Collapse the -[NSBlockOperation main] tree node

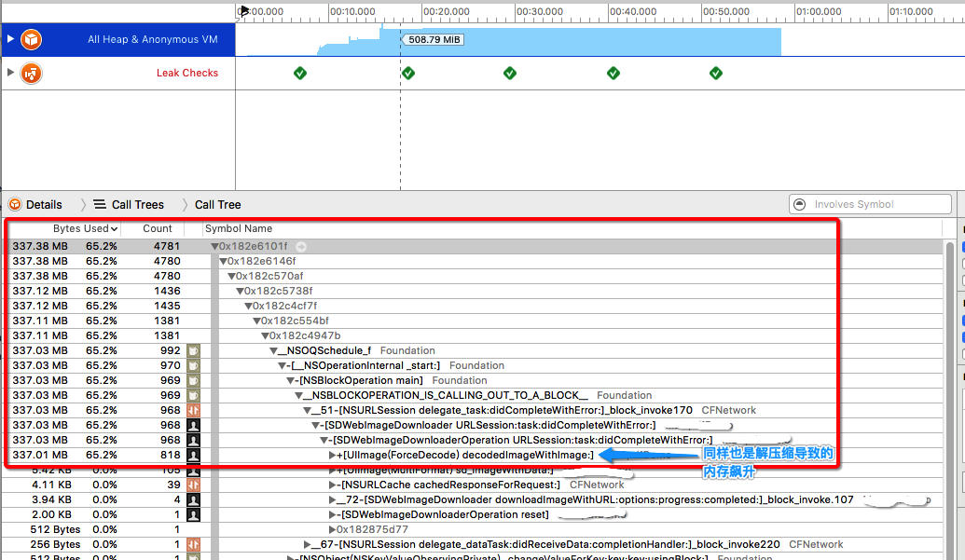(x=291, y=380)
